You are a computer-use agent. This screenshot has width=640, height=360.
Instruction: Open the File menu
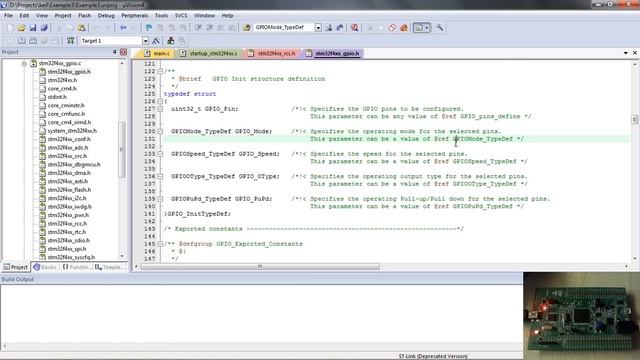[8, 16]
